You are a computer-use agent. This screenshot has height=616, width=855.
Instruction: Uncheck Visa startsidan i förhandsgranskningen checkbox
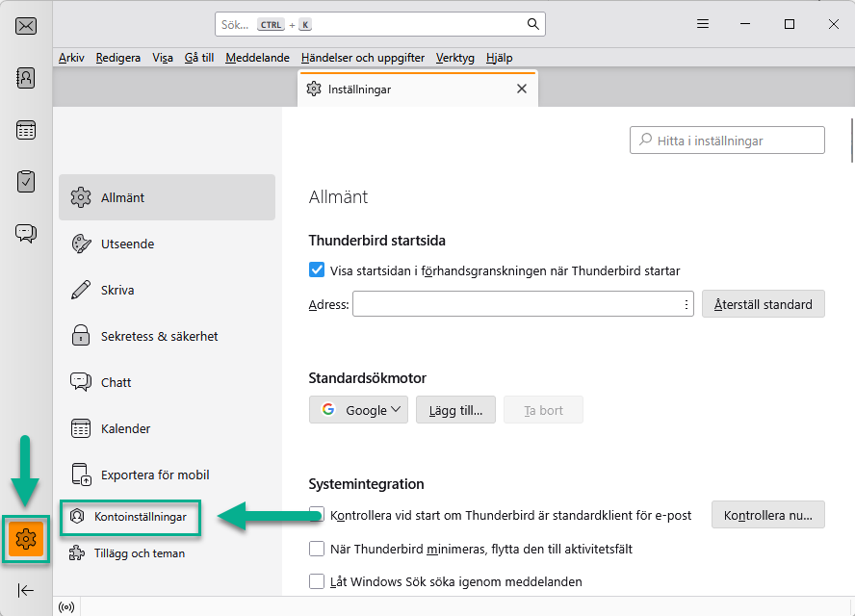317,269
